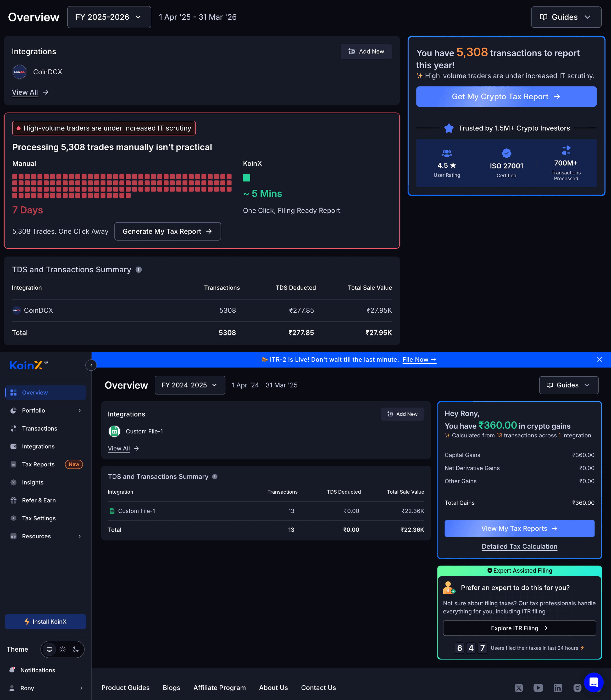Collapse the sidebar with the arrow button

click(x=91, y=365)
